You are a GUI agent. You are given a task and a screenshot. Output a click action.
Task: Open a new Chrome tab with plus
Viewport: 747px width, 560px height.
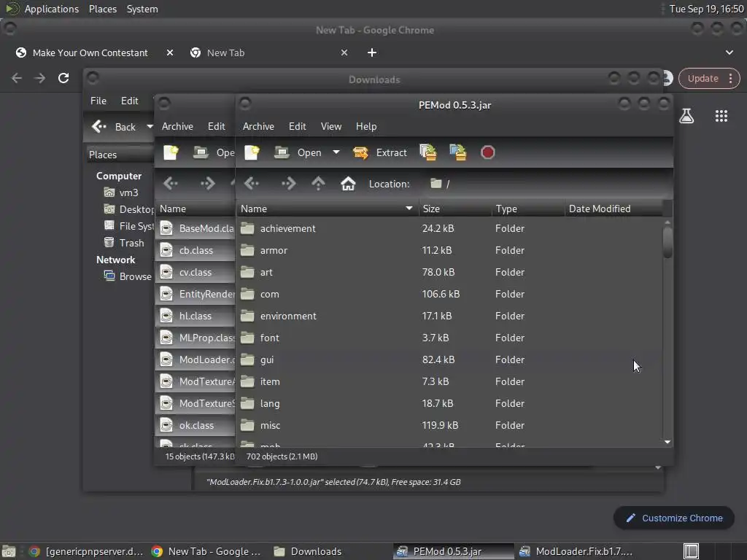[x=372, y=52]
